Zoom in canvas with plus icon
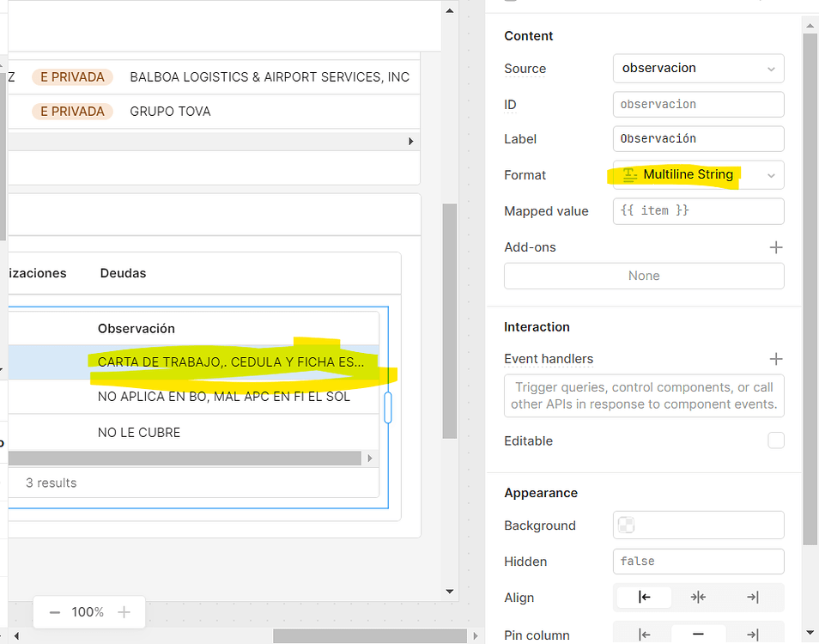The height and width of the screenshot is (644, 819). (124, 612)
